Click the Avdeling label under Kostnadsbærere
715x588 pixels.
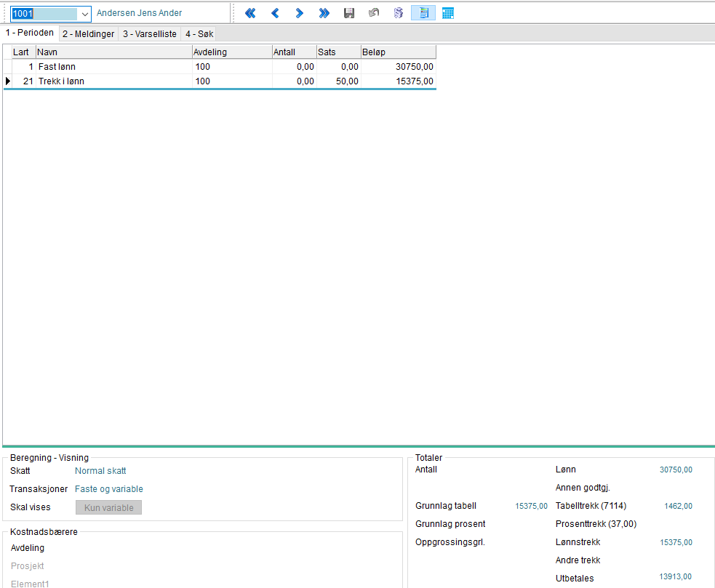28,548
